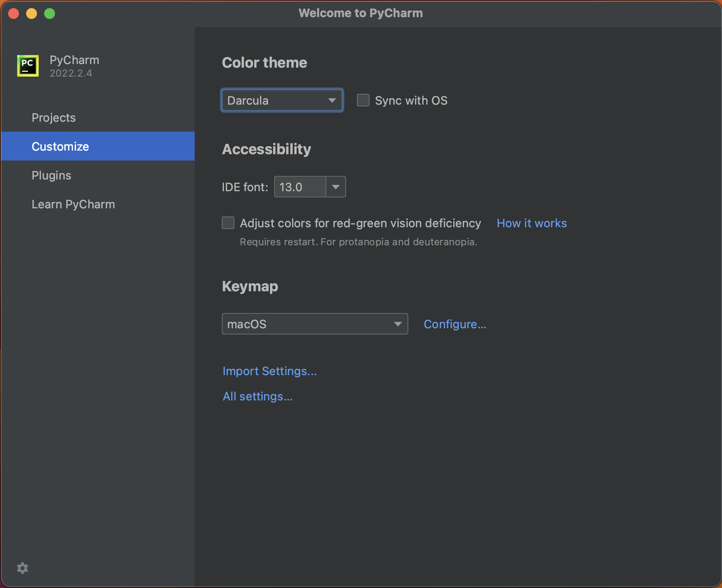Open the How it works link

point(532,223)
